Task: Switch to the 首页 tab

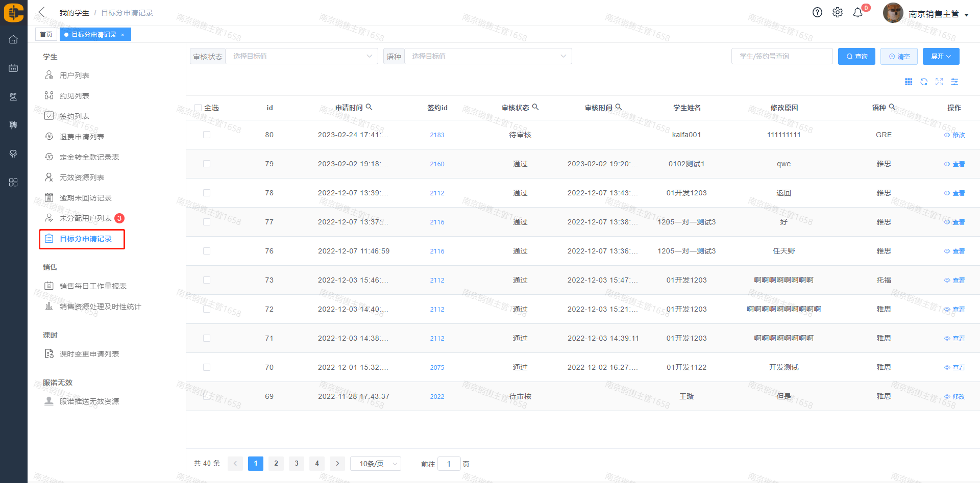Action: pos(46,34)
